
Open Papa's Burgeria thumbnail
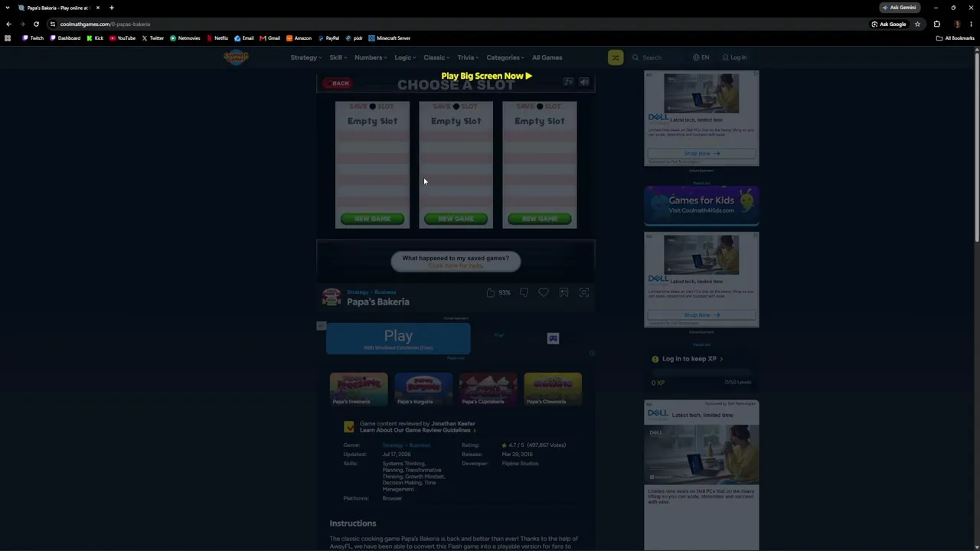pyautogui.click(x=423, y=390)
